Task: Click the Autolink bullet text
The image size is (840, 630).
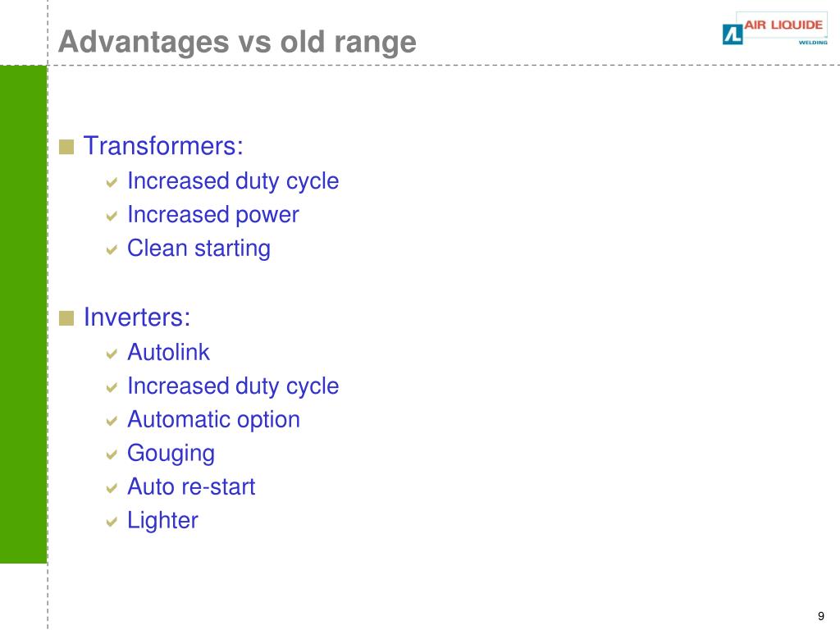Action: pyautogui.click(x=168, y=353)
